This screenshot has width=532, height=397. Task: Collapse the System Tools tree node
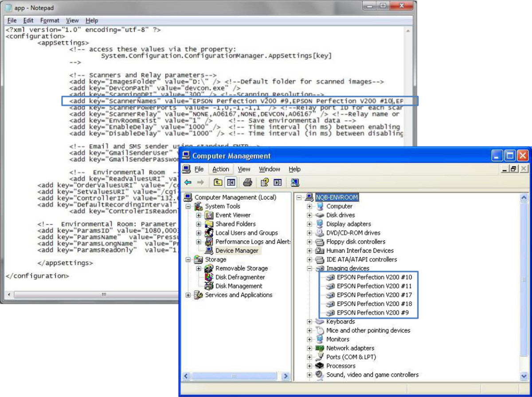188,206
